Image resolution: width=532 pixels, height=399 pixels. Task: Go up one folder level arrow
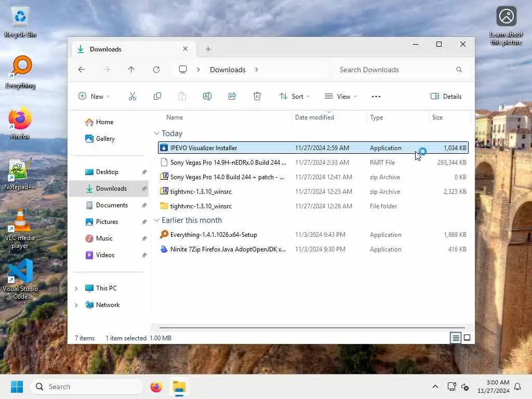131,70
